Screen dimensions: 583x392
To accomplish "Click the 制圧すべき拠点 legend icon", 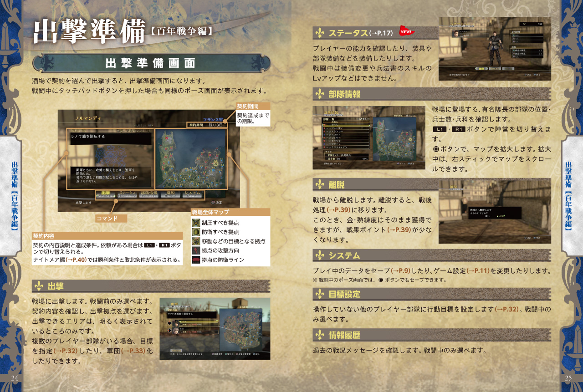I will [x=196, y=223].
